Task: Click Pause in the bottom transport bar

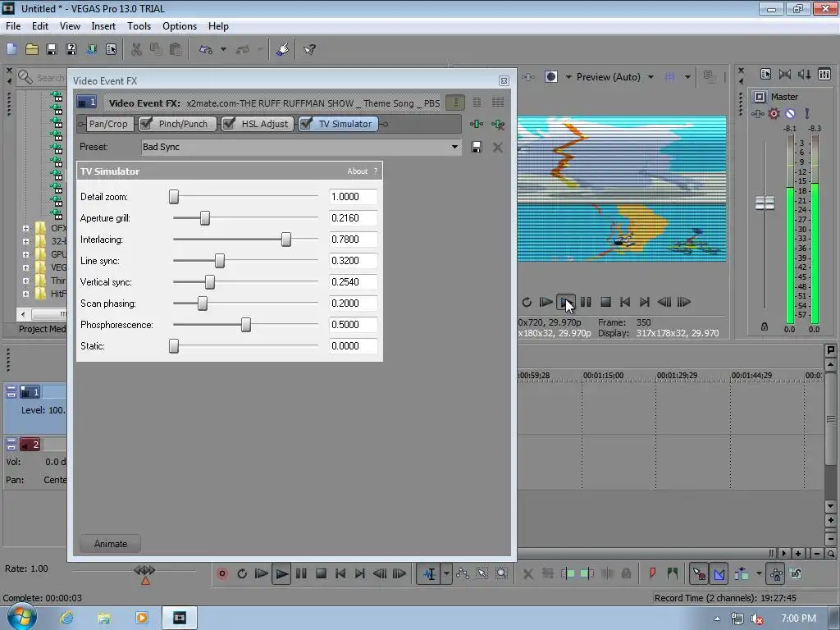Action: coord(301,573)
